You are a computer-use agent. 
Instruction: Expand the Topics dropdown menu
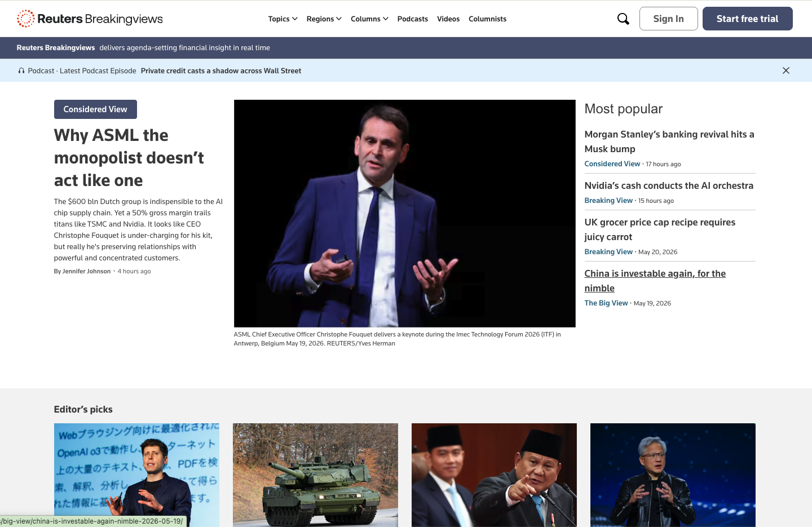click(x=283, y=19)
